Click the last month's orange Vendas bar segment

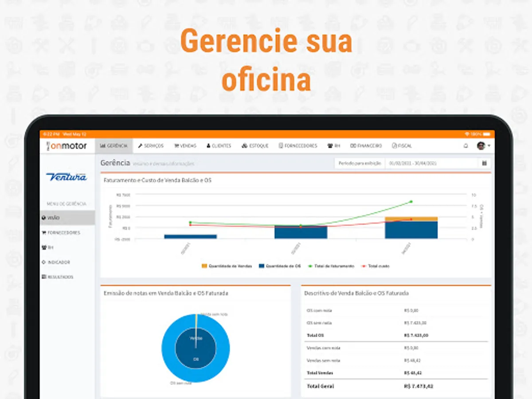pos(411,219)
